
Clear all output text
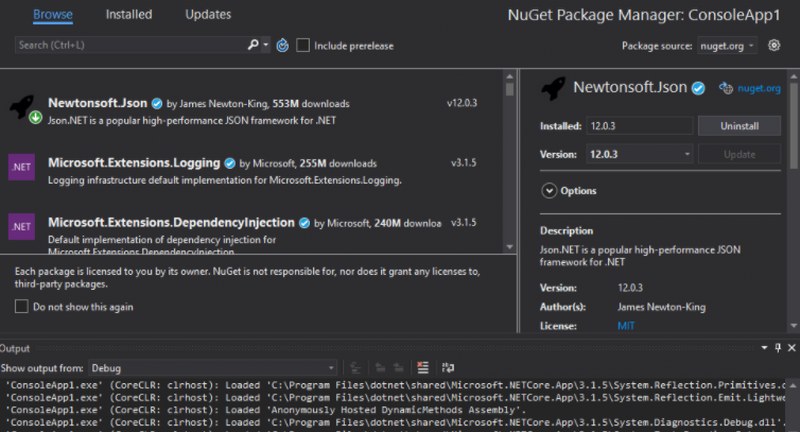point(423,368)
